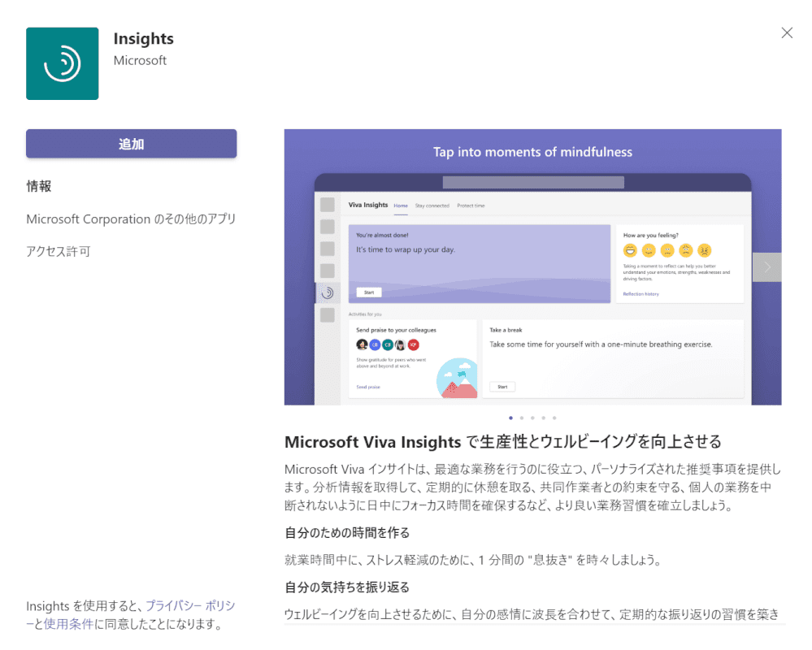Close the Insights app details dialog
The width and height of the screenshot is (812, 650).
(x=787, y=33)
